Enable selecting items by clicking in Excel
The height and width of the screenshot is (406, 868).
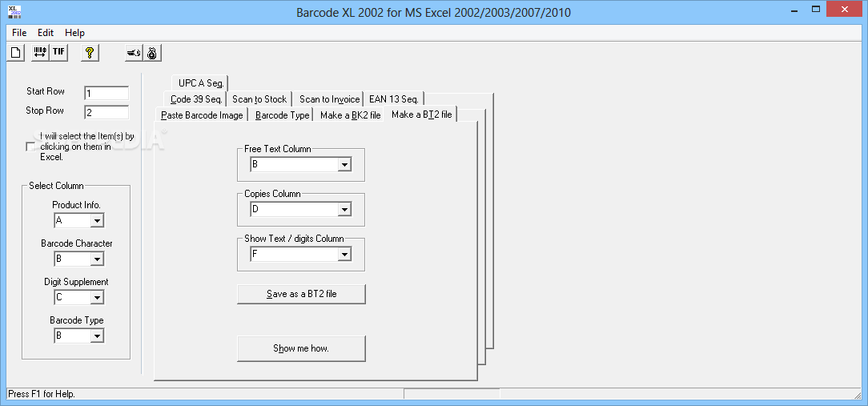click(30, 147)
